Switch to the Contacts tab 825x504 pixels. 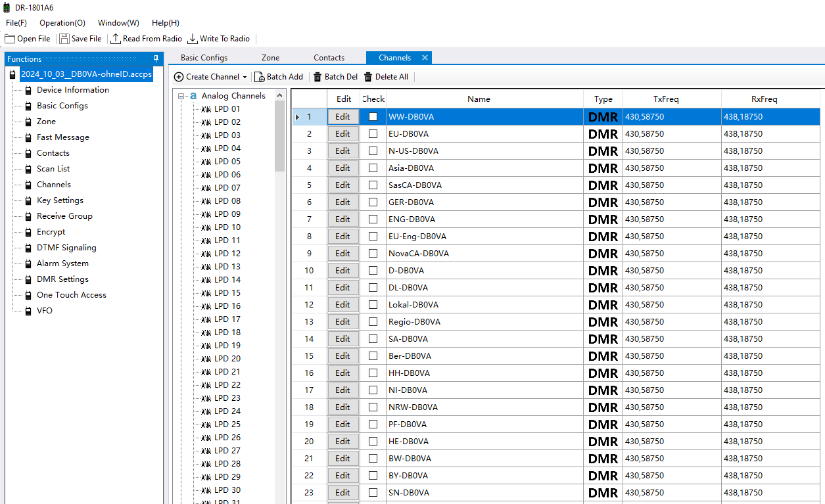tap(329, 58)
